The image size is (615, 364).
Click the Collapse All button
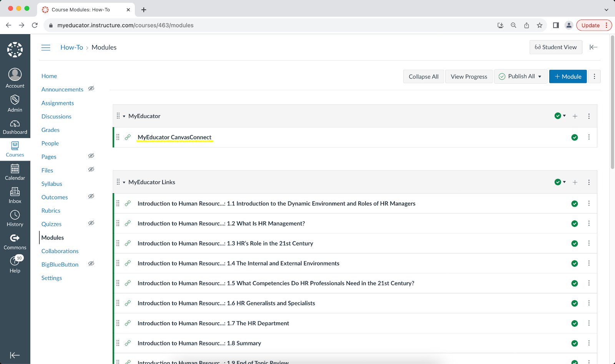click(x=424, y=76)
